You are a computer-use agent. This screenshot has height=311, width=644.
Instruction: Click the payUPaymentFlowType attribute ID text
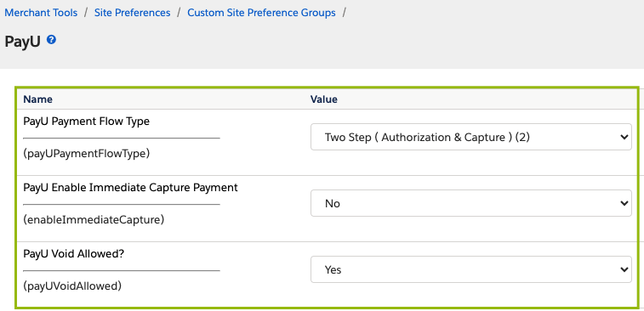click(86, 154)
